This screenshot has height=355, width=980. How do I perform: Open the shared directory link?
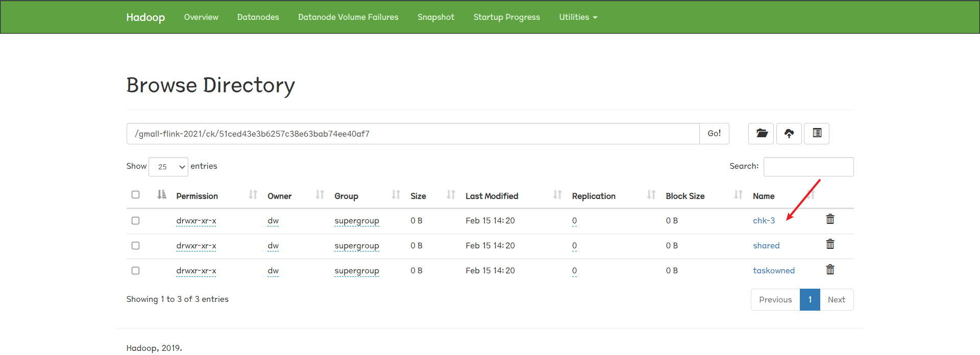pyautogui.click(x=766, y=245)
